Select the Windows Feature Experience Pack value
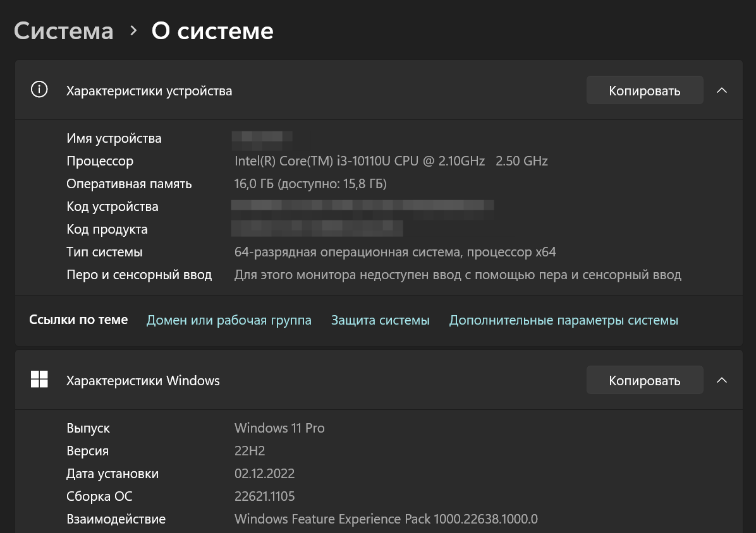756x533 pixels. [386, 519]
